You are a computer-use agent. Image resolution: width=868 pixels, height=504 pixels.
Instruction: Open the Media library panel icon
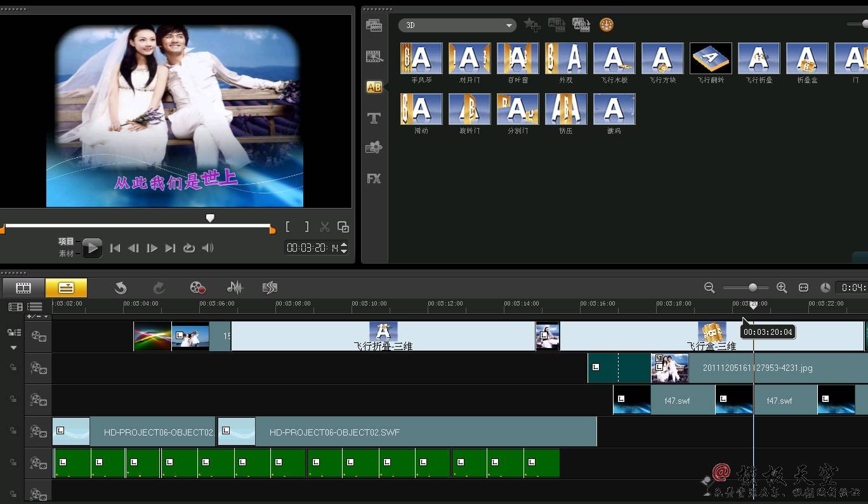tap(374, 25)
